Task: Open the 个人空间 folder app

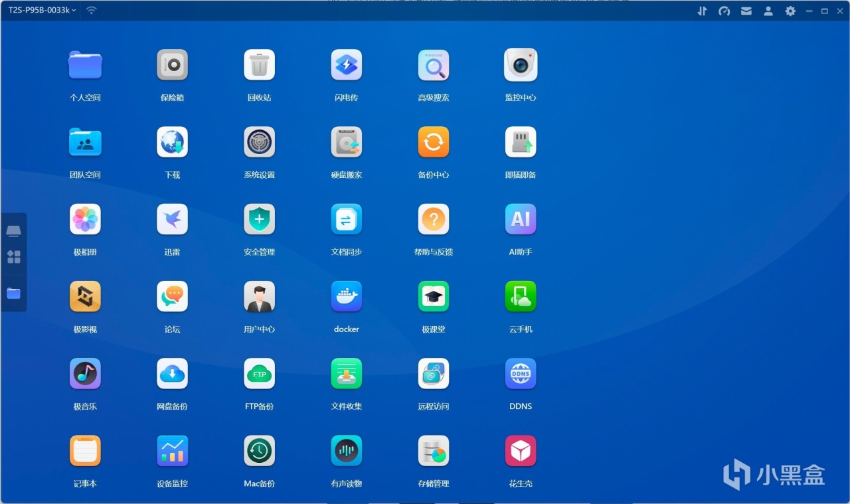Action: [85, 65]
